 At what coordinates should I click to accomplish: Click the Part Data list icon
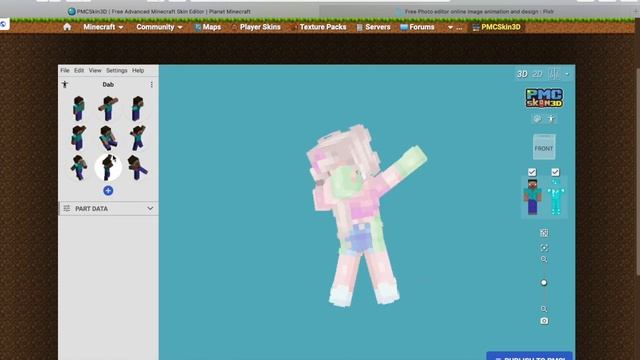tap(67, 209)
